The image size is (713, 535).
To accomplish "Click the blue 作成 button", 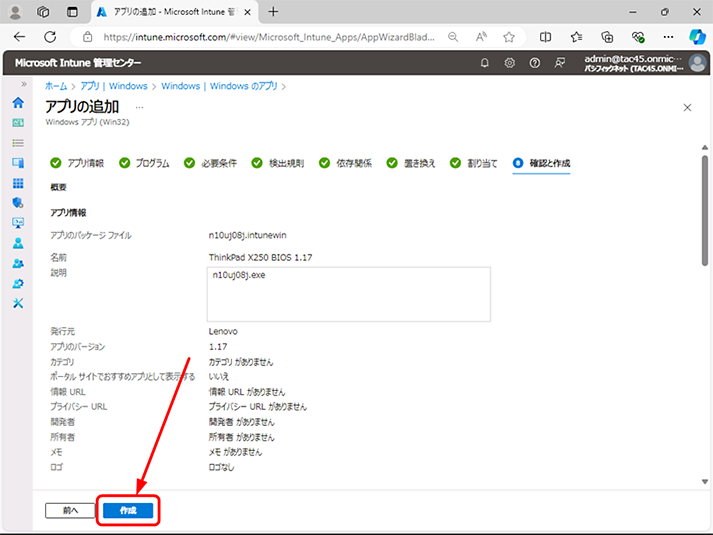I will [128, 510].
